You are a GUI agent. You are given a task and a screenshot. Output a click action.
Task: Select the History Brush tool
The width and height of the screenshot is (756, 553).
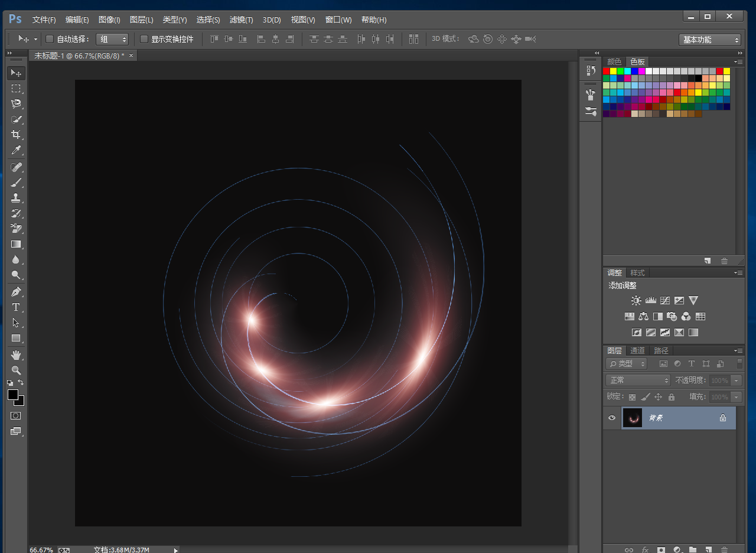16,213
